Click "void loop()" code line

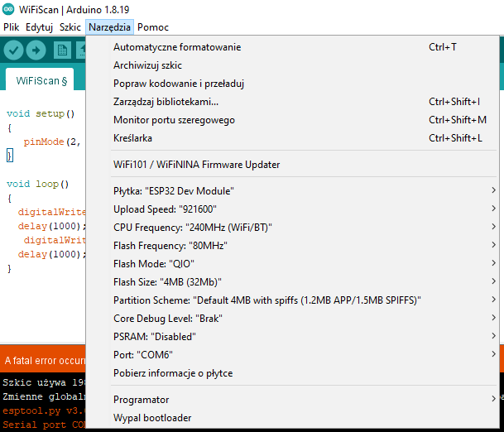[38, 185]
